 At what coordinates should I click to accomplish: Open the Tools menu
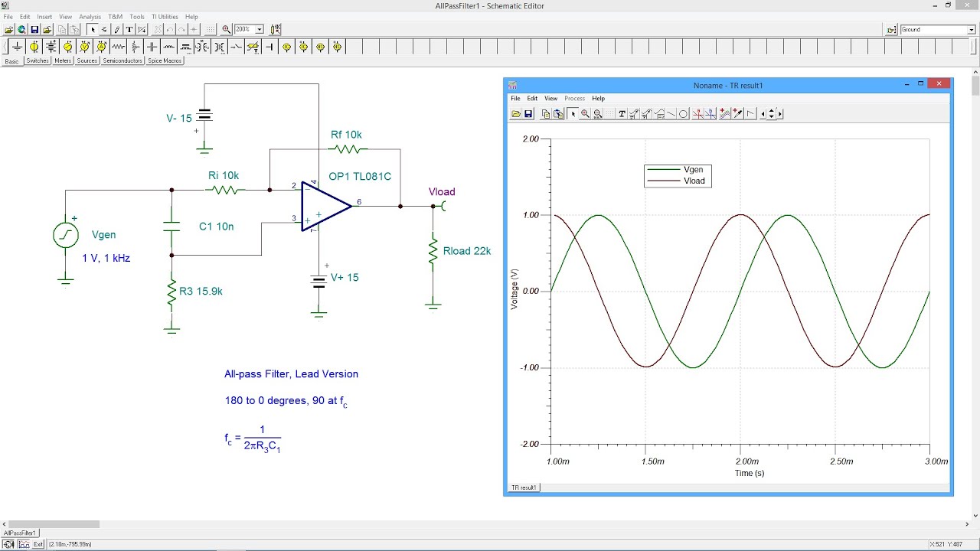click(137, 17)
